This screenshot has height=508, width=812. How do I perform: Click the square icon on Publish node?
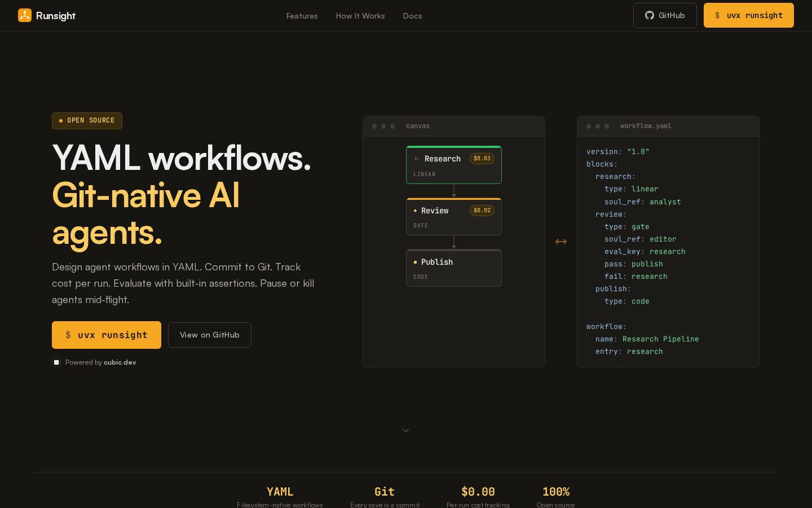415,262
